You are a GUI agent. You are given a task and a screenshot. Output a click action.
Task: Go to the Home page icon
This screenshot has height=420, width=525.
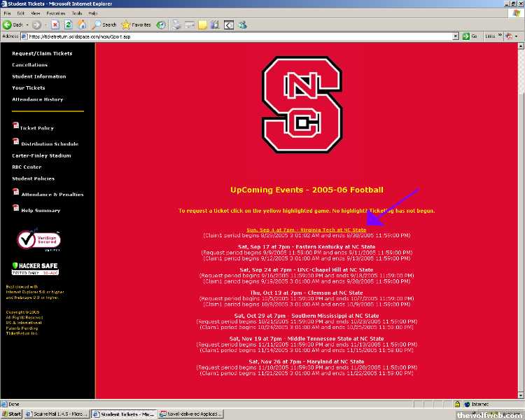pos(80,24)
